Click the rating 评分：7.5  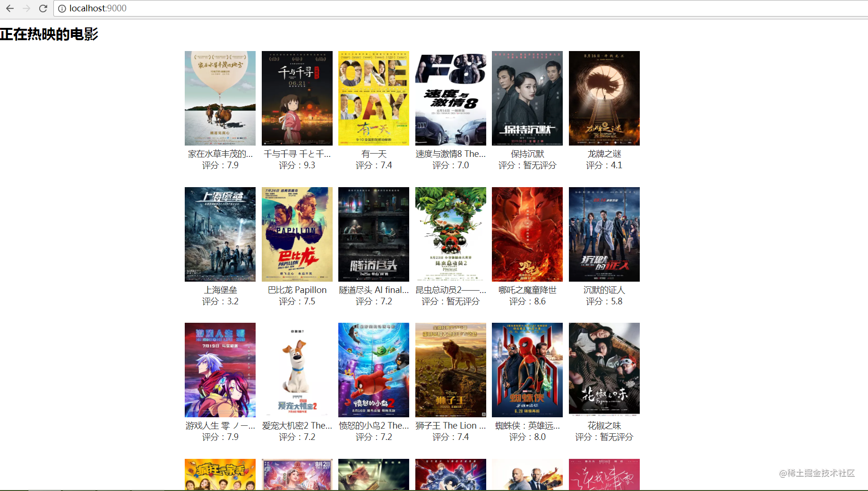[x=297, y=301]
